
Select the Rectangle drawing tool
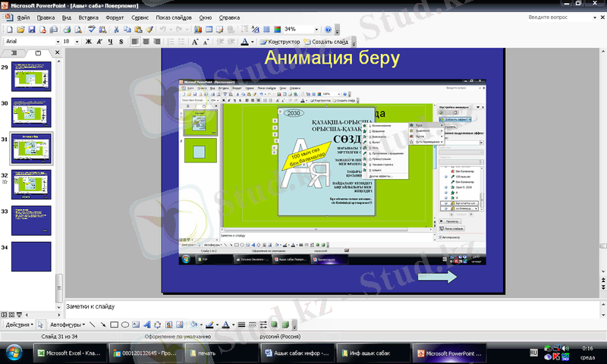click(x=114, y=325)
